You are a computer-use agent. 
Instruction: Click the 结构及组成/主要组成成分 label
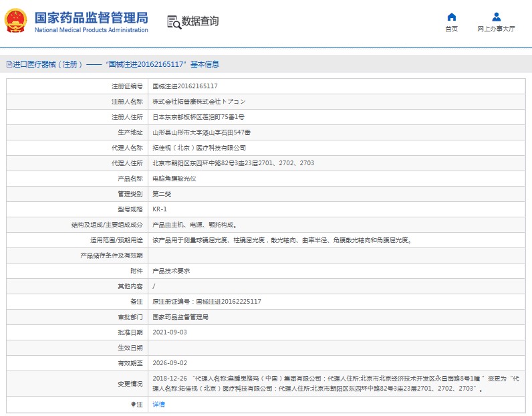(107, 225)
